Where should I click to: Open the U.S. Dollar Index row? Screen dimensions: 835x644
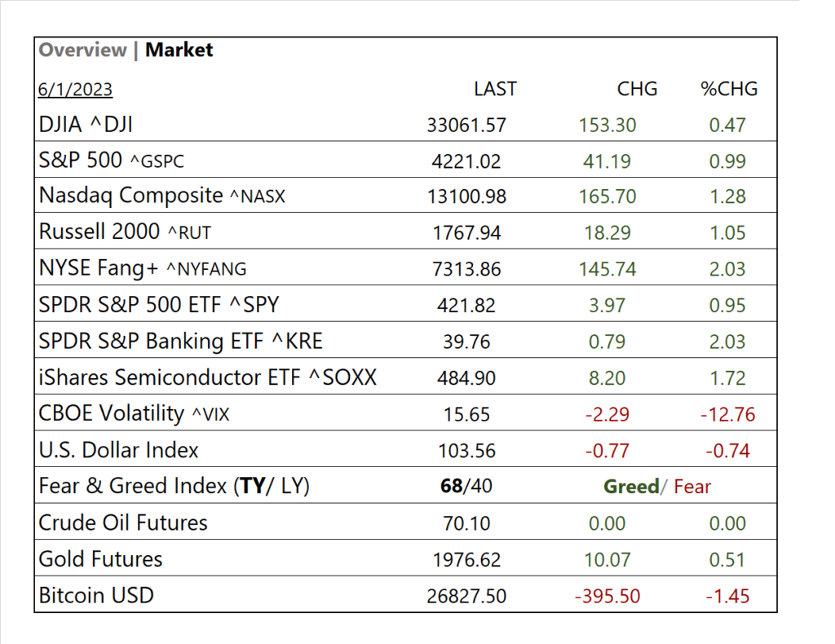point(119,450)
